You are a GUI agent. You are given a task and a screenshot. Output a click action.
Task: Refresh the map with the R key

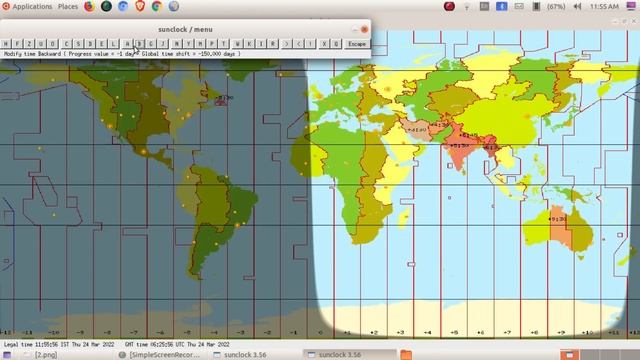click(273, 44)
